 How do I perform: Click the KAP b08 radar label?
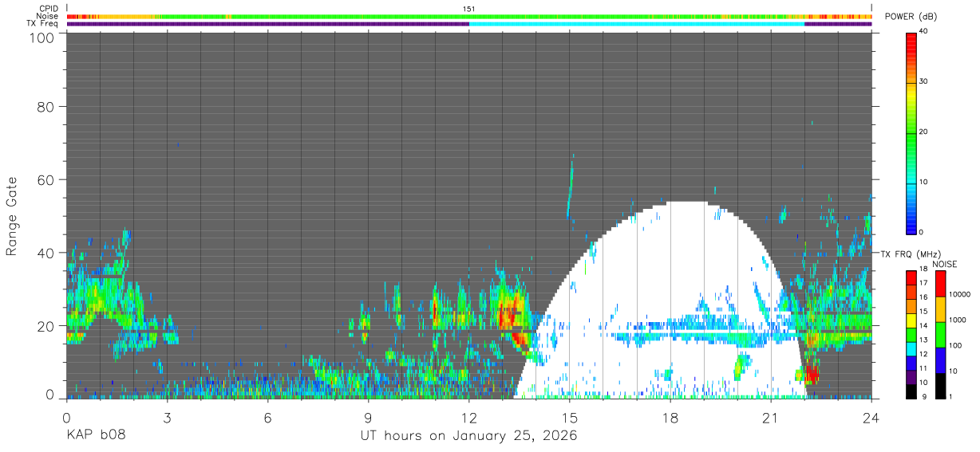95,435
